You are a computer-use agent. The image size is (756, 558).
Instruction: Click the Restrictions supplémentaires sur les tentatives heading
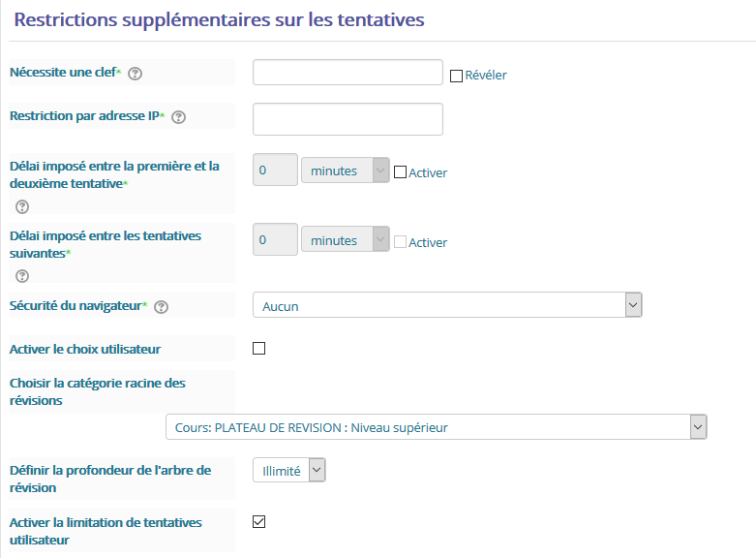tap(219, 19)
